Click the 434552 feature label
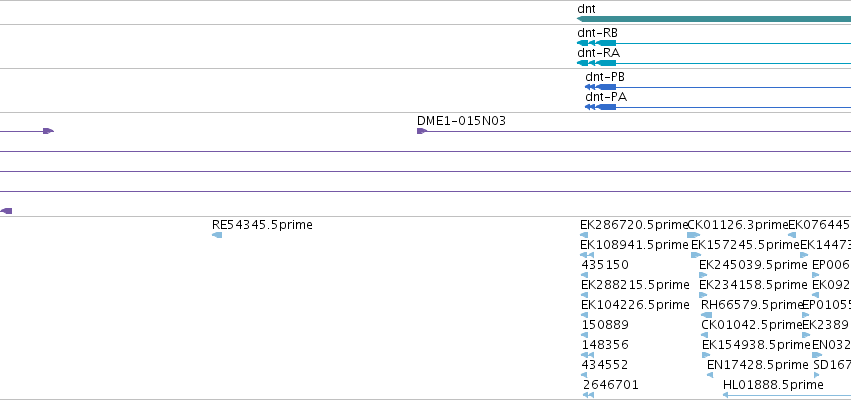This screenshot has height=400, width=851. pyautogui.click(x=605, y=365)
